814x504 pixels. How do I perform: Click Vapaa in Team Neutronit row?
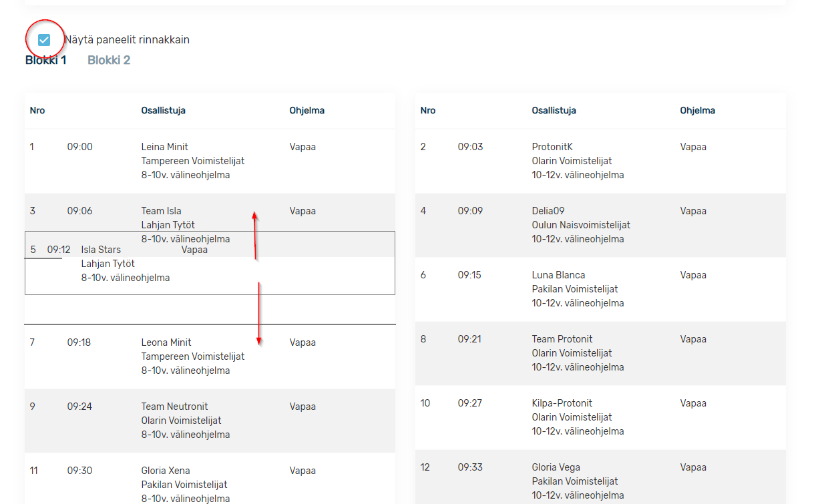(302, 407)
